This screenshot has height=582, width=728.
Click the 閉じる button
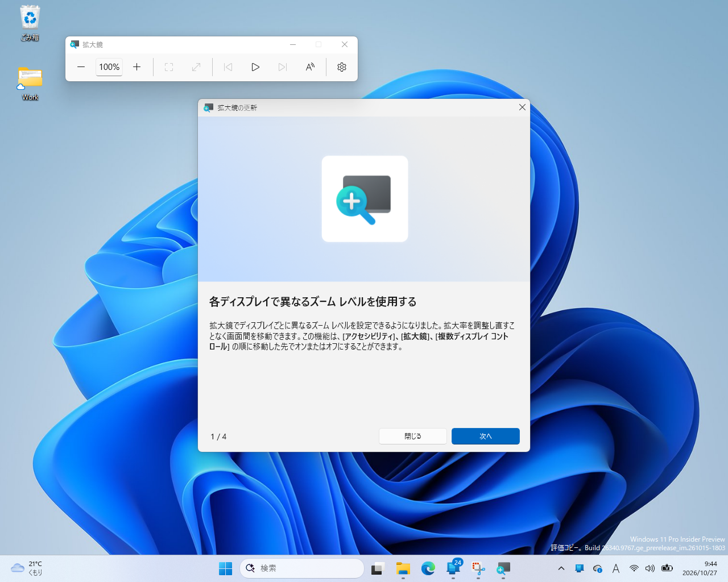[413, 436]
